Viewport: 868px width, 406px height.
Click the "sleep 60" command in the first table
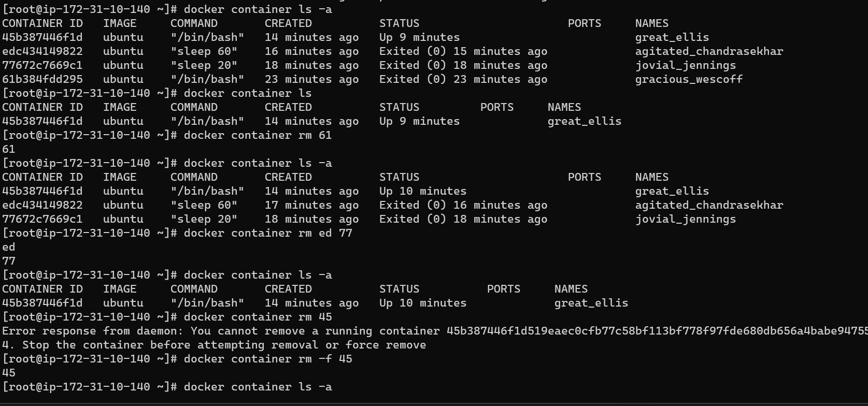(204, 51)
